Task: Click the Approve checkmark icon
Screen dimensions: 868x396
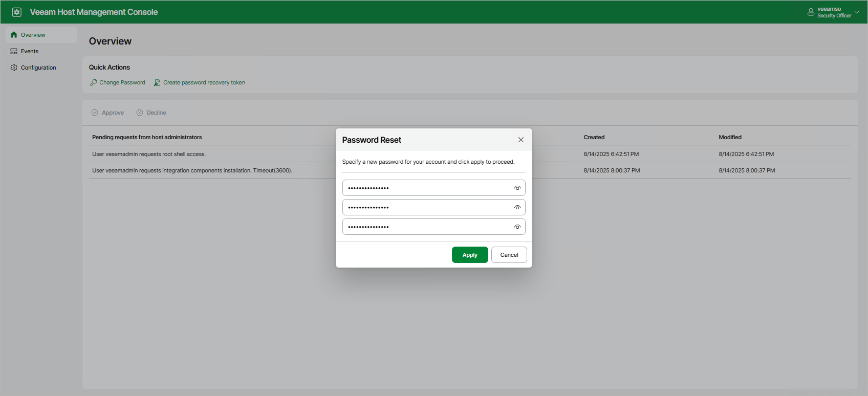Action: (x=95, y=113)
